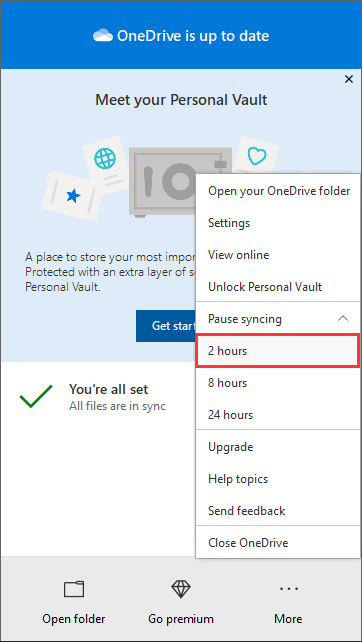Click the Open folder label
Image resolution: width=362 pixels, height=642 pixels.
coord(74,618)
